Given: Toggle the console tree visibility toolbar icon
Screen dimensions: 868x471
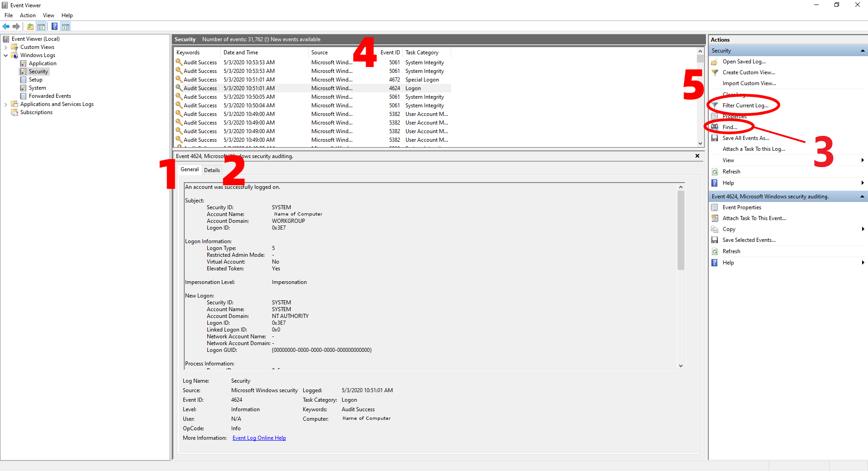Looking at the screenshot, I should point(41,26).
